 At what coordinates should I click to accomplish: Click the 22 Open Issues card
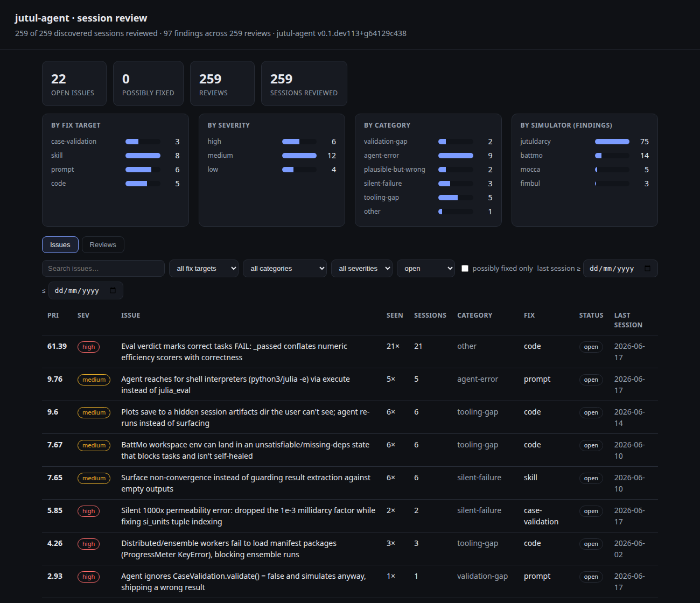(74, 83)
